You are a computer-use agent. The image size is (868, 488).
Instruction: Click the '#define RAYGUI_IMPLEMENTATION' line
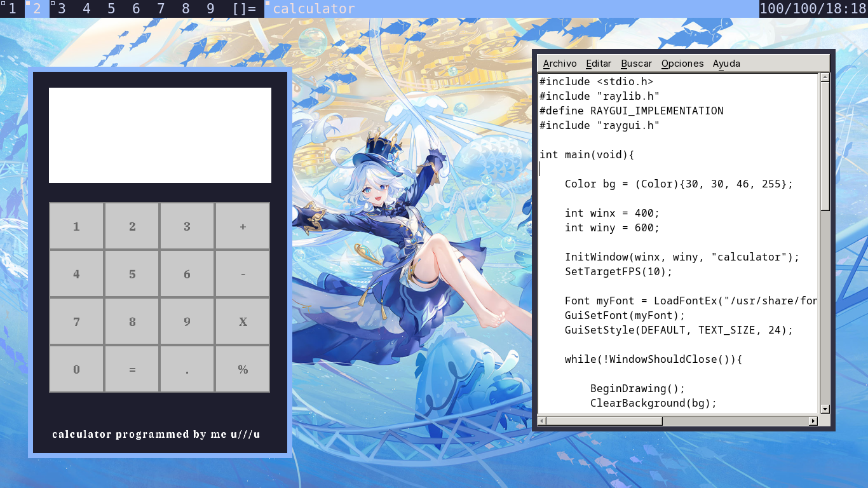pyautogui.click(x=631, y=111)
